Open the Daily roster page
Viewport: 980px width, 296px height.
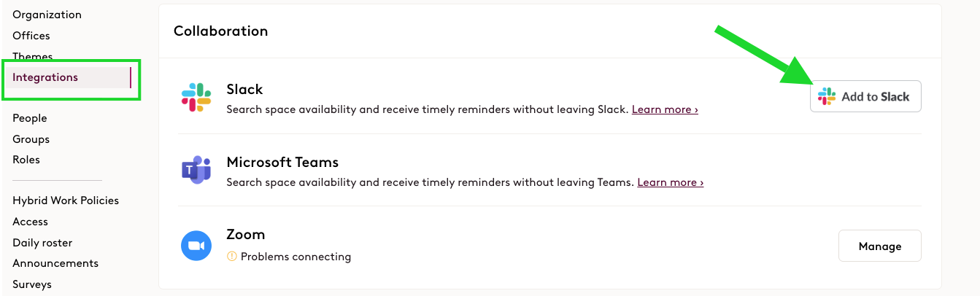pyautogui.click(x=42, y=243)
